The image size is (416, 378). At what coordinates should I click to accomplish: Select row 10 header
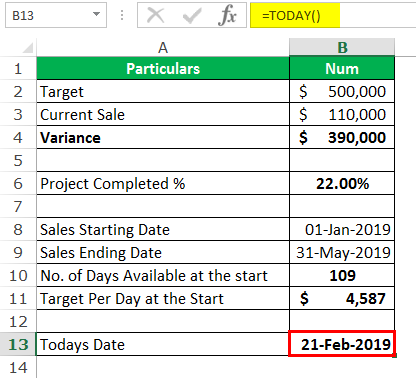point(18,275)
